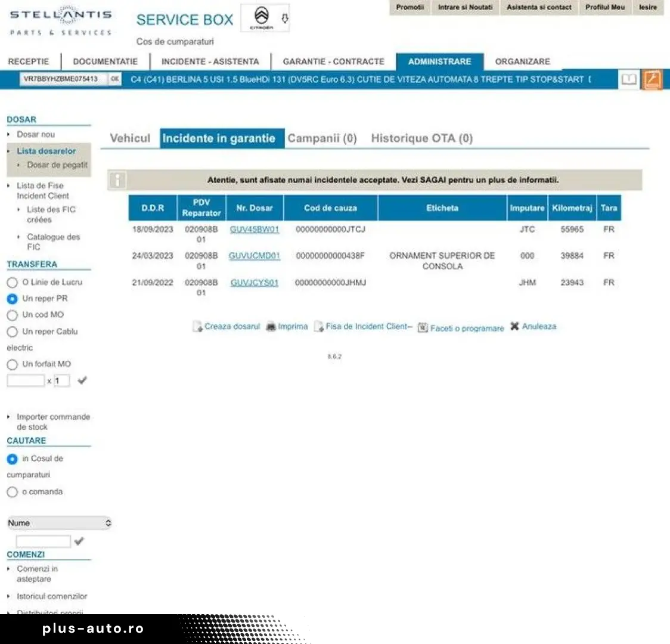Screen dimensions: 670x644
Task: Open the documentation book icon in blue bar
Action: [628, 79]
